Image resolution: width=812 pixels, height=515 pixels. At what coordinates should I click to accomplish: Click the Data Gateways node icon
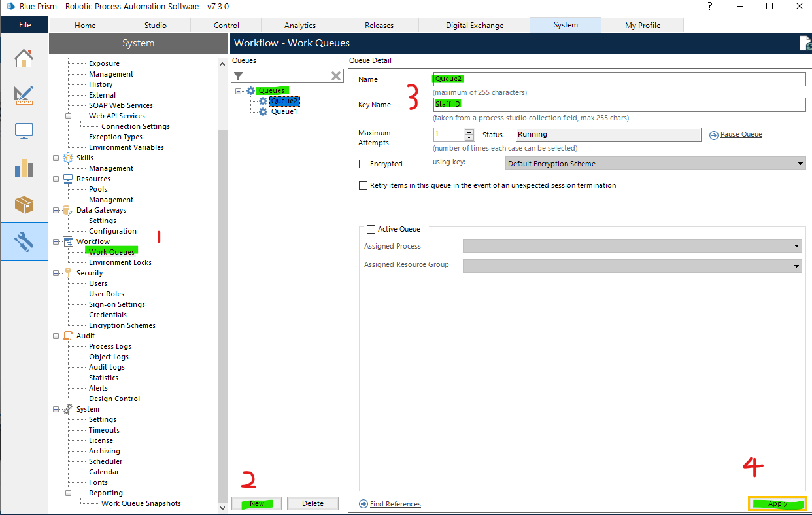[x=68, y=210]
